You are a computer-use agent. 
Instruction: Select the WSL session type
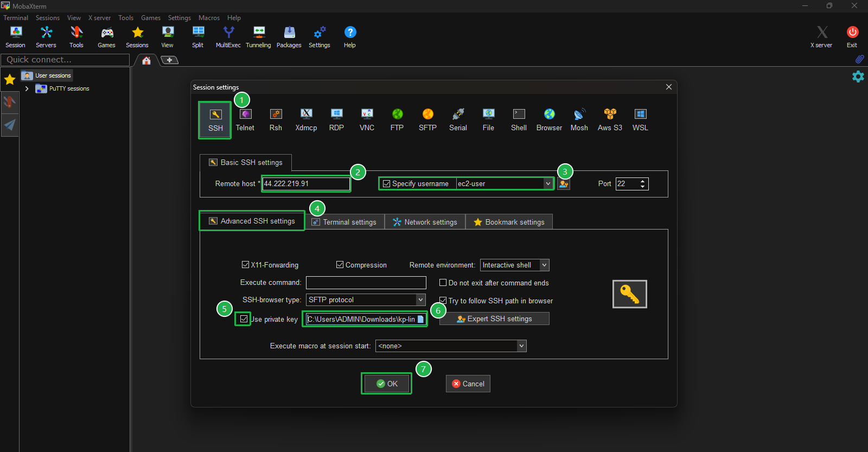point(640,120)
